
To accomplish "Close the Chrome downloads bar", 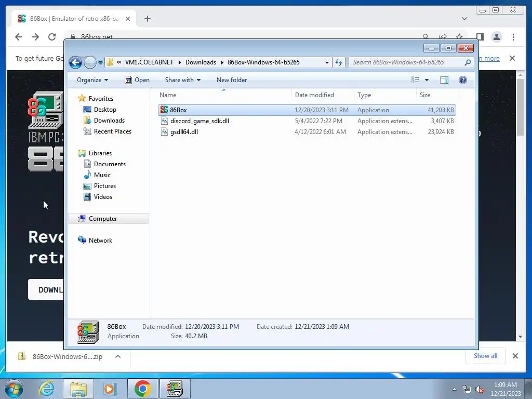I will [515, 356].
